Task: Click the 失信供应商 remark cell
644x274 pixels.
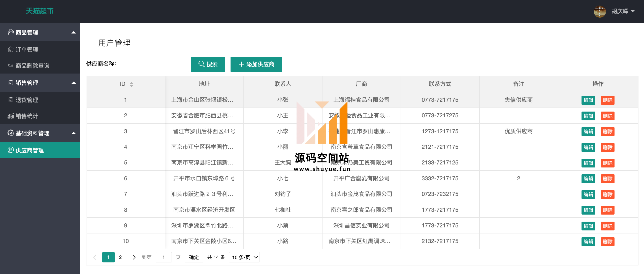Action: pyautogui.click(x=519, y=100)
